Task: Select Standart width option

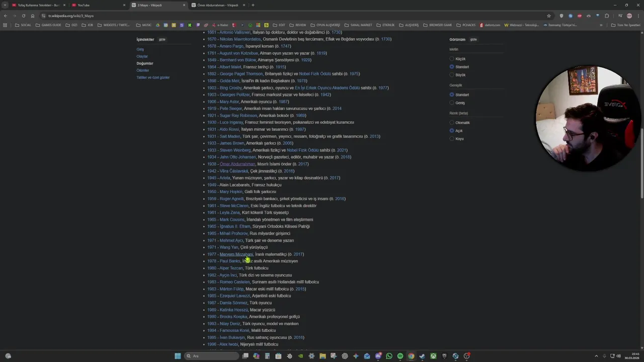Action: pos(452,95)
